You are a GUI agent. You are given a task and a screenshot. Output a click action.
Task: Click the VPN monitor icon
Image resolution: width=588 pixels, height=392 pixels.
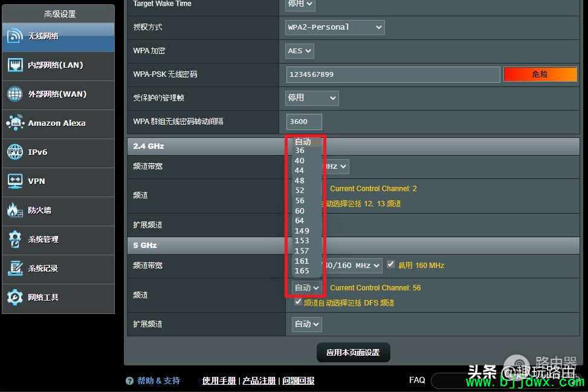(15, 181)
